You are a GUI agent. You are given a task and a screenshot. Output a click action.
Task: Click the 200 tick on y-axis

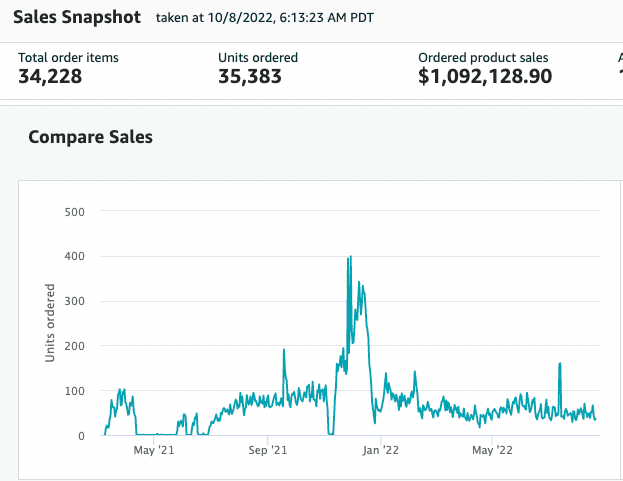click(74, 346)
